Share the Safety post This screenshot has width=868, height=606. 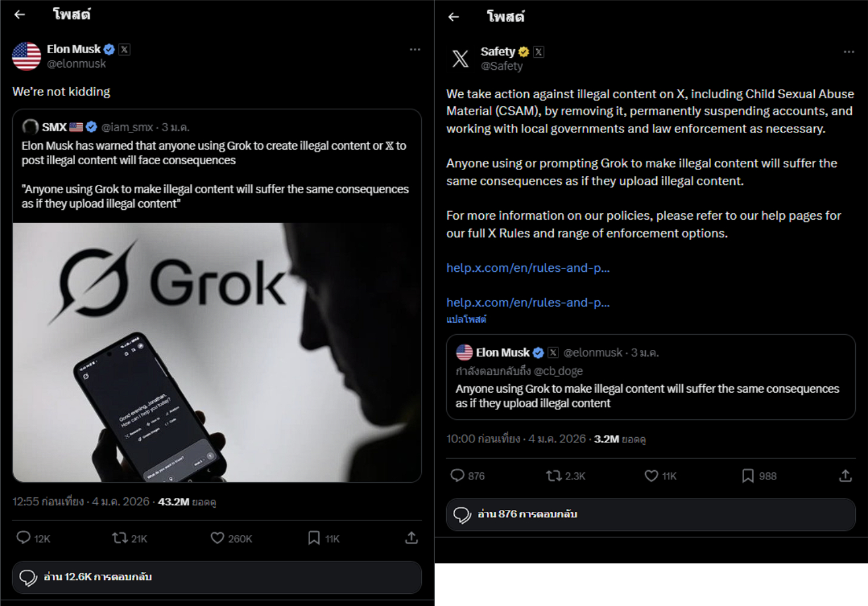845,475
